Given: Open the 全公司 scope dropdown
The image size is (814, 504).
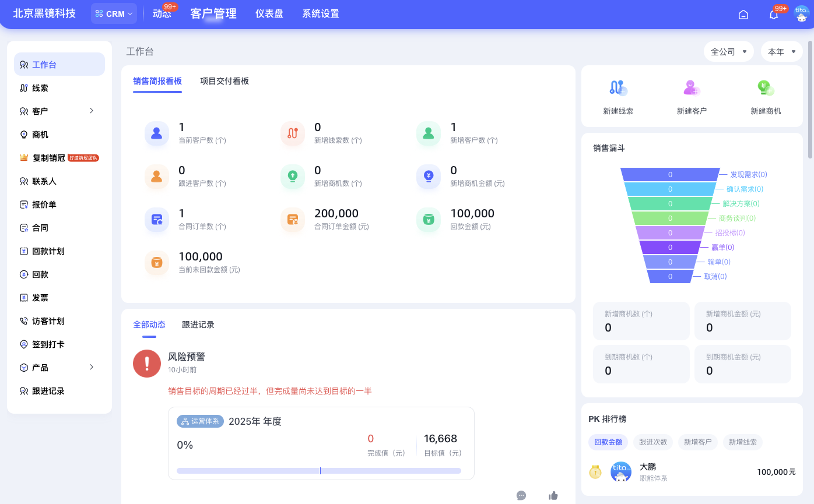Looking at the screenshot, I should click(x=728, y=51).
